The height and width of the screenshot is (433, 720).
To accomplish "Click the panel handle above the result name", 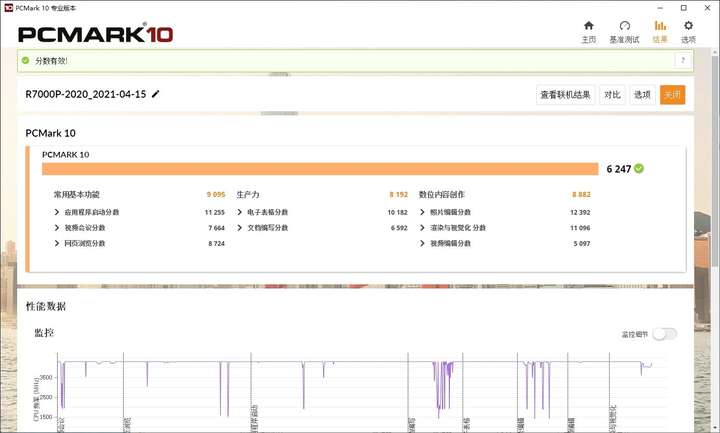I will (279, 74).
